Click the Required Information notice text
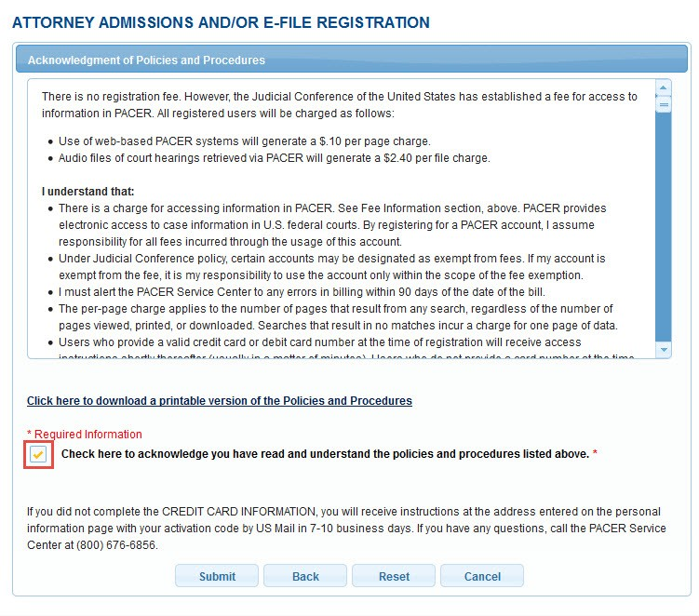This screenshot has height=616, width=699. (85, 435)
